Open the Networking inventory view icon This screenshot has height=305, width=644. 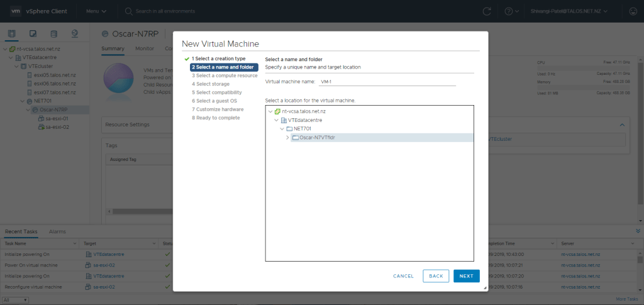(x=74, y=33)
